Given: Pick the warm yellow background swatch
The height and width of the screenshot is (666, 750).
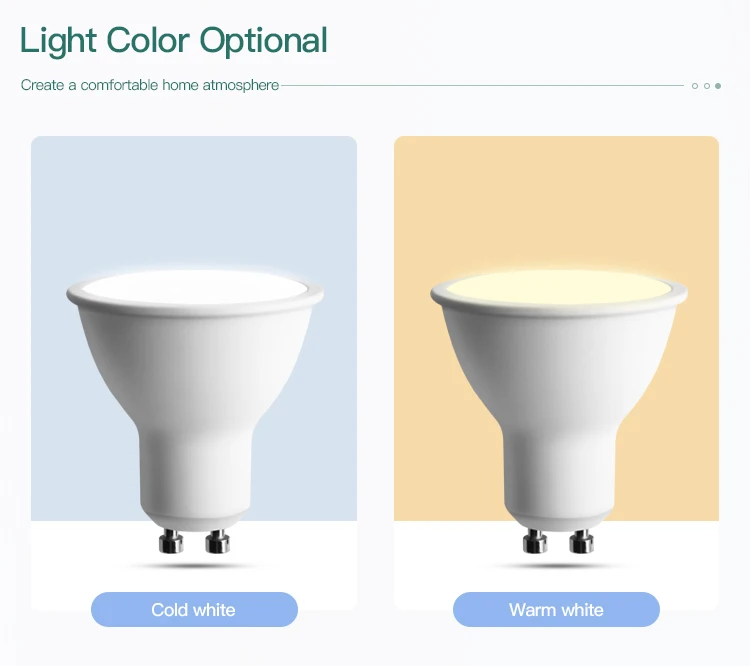Looking at the screenshot, I should 556,201.
